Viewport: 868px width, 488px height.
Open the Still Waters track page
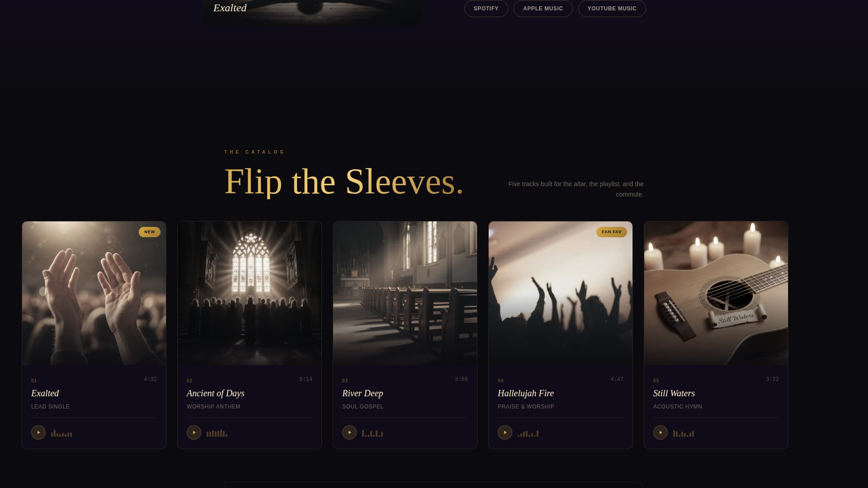pos(674,393)
